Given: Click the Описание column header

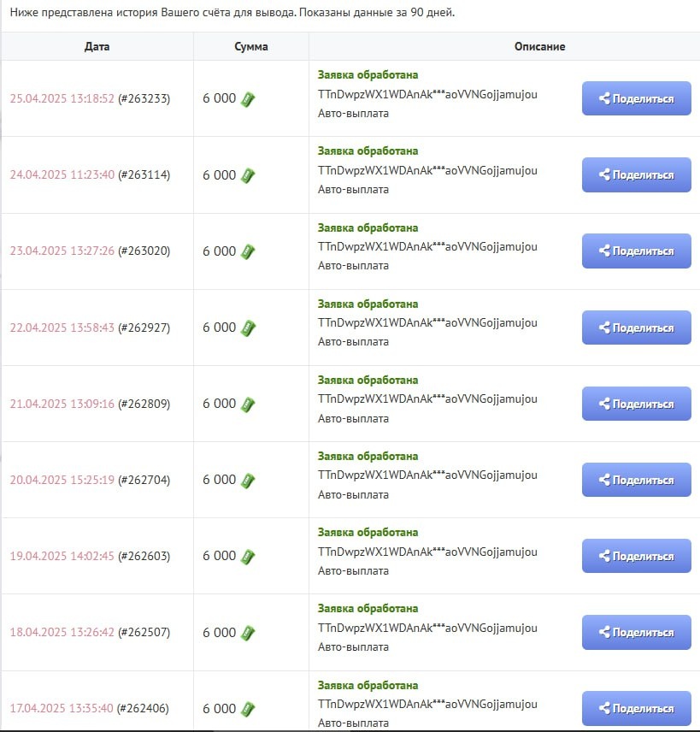Looking at the screenshot, I should pos(539,46).
